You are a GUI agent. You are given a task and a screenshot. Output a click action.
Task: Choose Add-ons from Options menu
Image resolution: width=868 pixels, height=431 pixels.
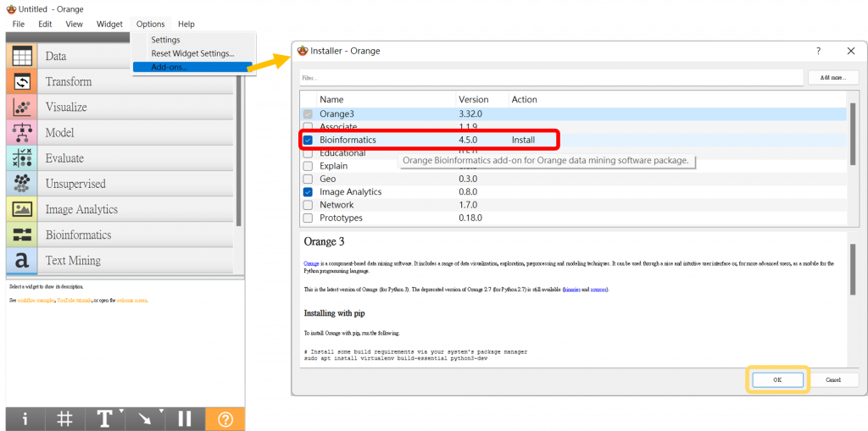pos(192,68)
